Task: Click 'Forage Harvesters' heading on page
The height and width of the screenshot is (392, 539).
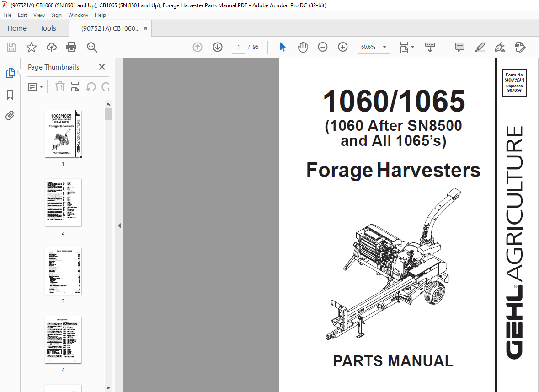Action: [x=393, y=170]
